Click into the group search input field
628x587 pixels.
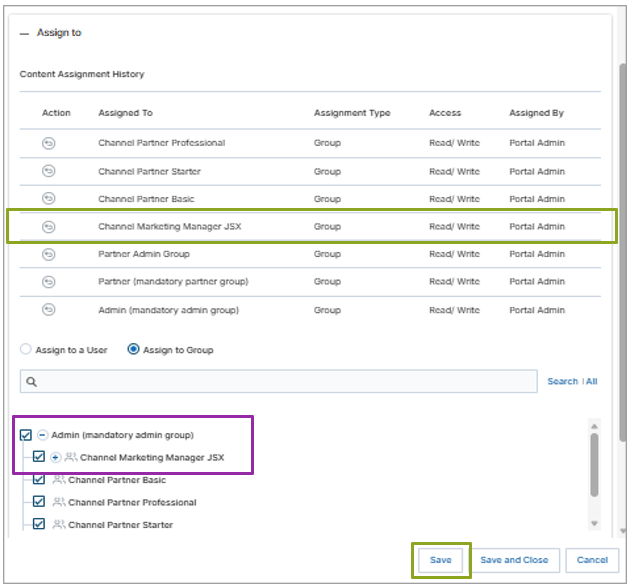point(279,381)
